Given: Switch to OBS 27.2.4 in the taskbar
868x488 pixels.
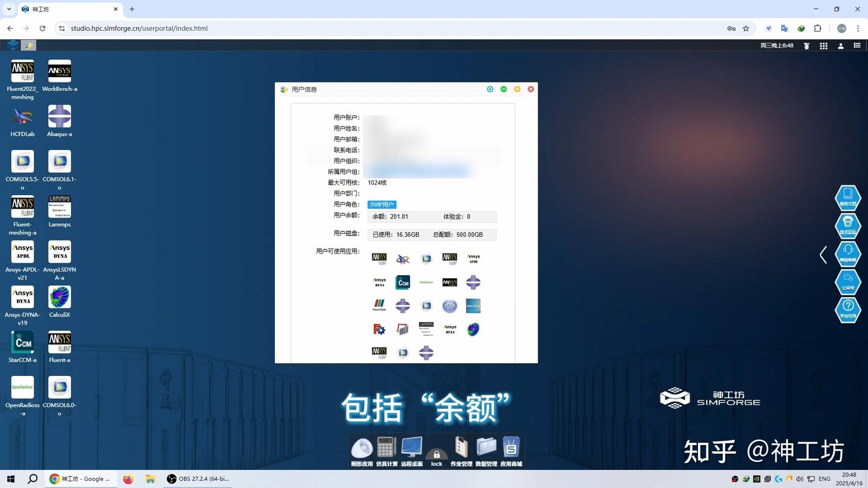Looking at the screenshot, I should click(199, 479).
